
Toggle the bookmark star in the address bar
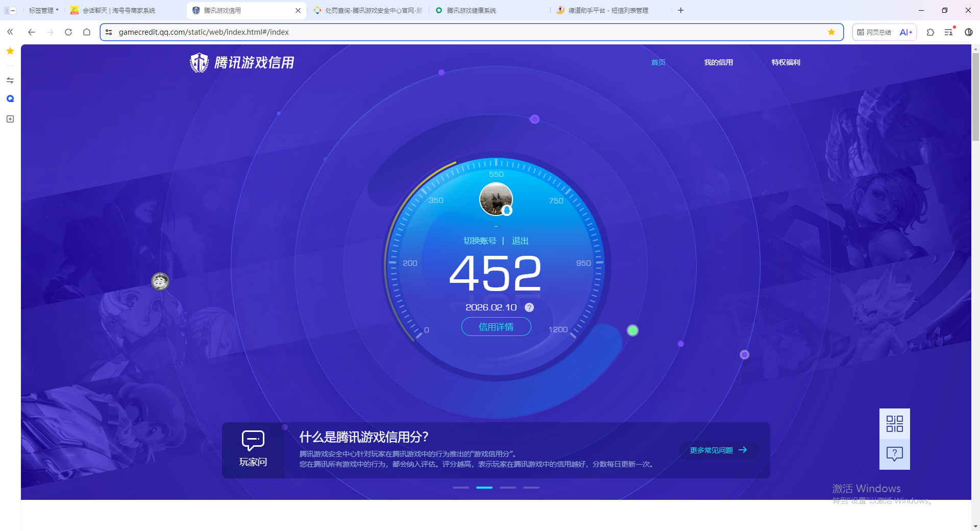832,32
